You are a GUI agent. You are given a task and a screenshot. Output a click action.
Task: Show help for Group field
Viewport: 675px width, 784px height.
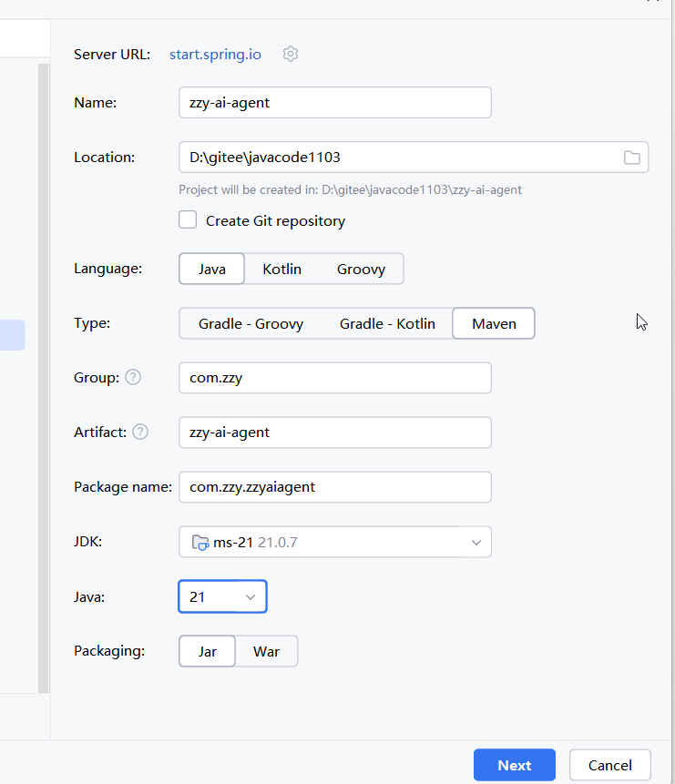click(x=133, y=377)
